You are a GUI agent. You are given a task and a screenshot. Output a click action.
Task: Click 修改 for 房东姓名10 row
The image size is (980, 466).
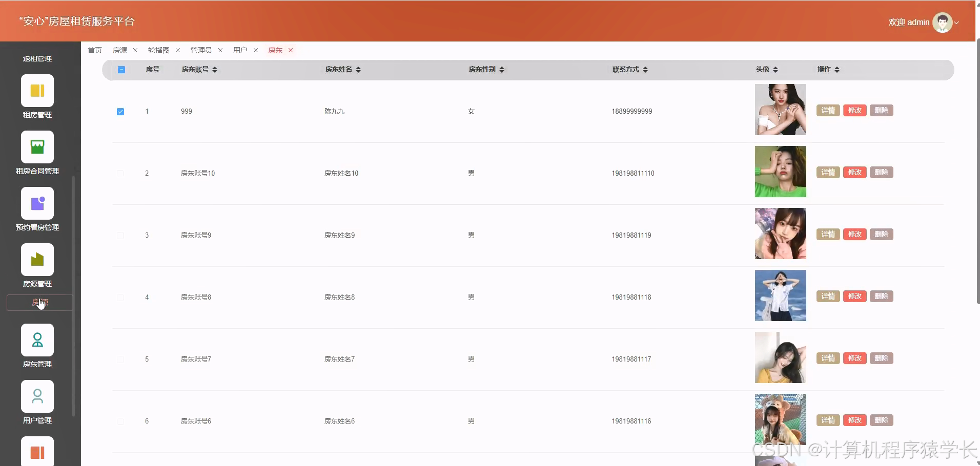(855, 173)
